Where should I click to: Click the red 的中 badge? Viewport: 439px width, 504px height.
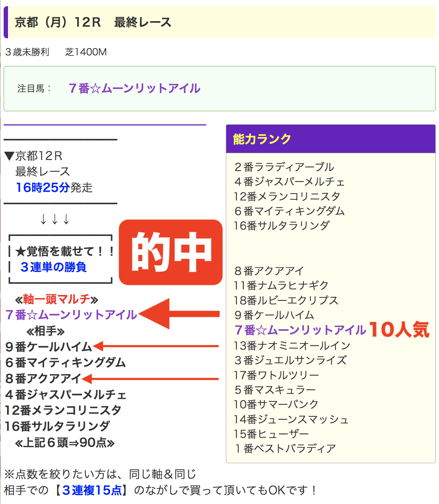[x=170, y=252]
